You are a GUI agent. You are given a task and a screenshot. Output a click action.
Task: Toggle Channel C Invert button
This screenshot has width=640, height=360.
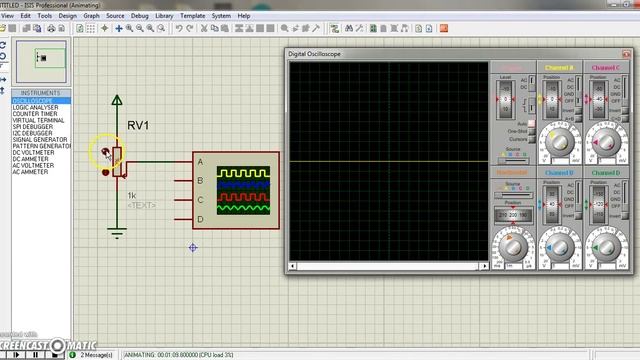(625, 111)
